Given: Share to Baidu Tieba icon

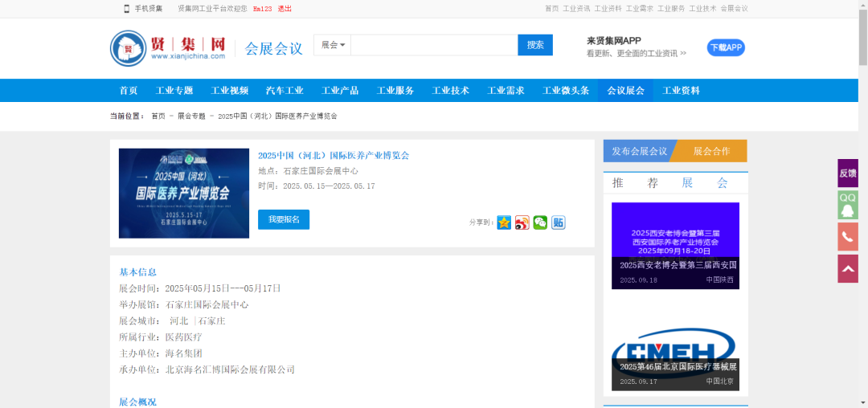Looking at the screenshot, I should coord(558,222).
